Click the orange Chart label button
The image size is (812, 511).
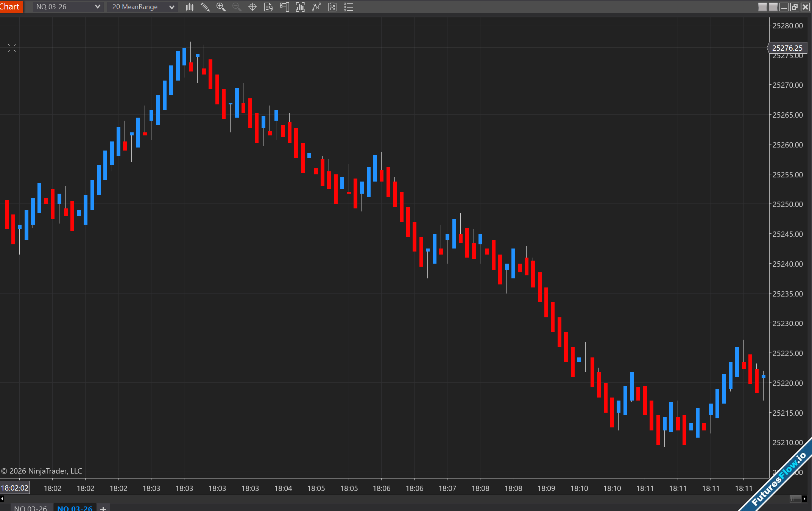pos(11,6)
